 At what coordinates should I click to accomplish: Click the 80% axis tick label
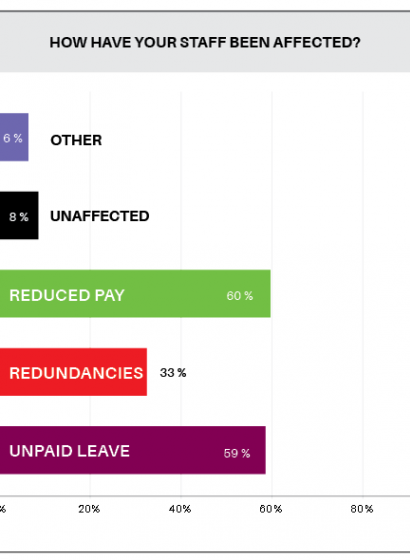(362, 509)
